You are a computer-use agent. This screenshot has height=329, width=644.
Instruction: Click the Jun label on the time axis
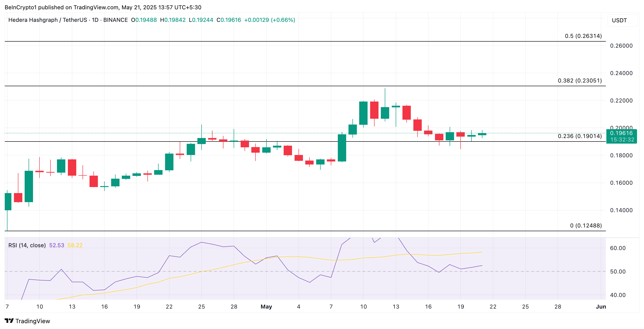coord(601,306)
